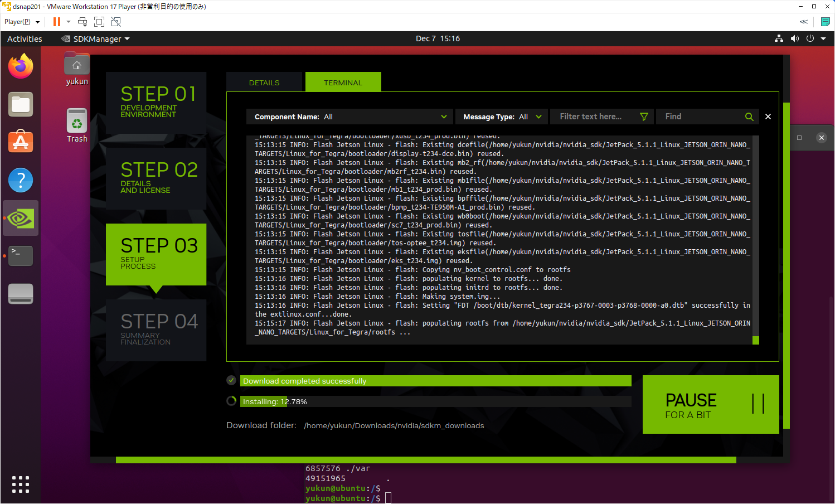Click the download folder path link

click(x=394, y=425)
